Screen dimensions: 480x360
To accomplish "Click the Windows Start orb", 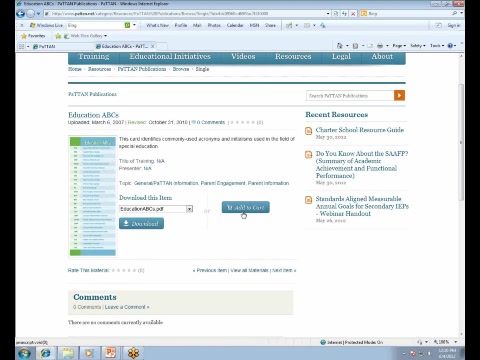I will pos(24,353).
